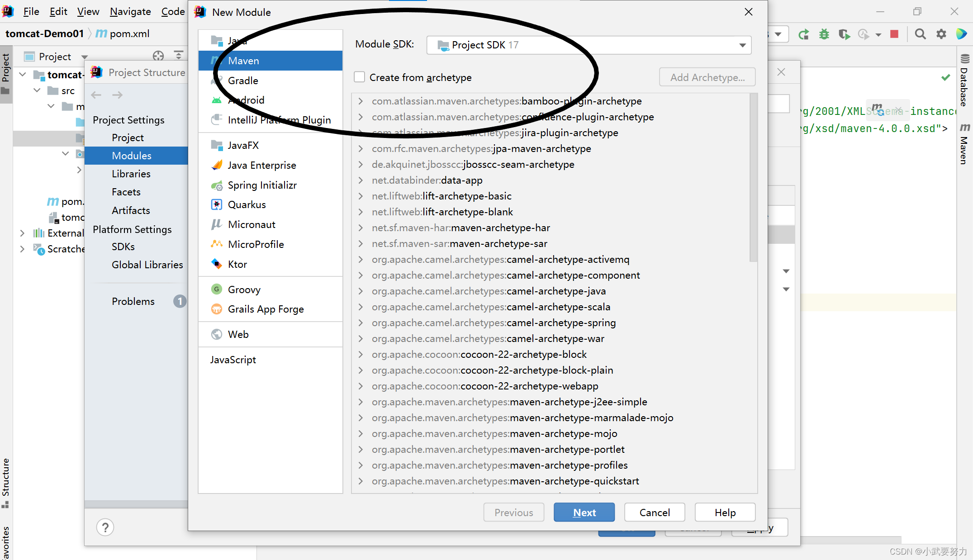Image resolution: width=973 pixels, height=560 pixels.
Task: Click the help question mark icon
Action: point(105,527)
